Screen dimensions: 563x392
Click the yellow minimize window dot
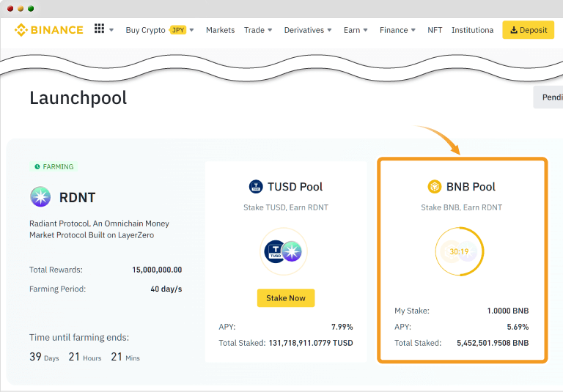[21, 8]
